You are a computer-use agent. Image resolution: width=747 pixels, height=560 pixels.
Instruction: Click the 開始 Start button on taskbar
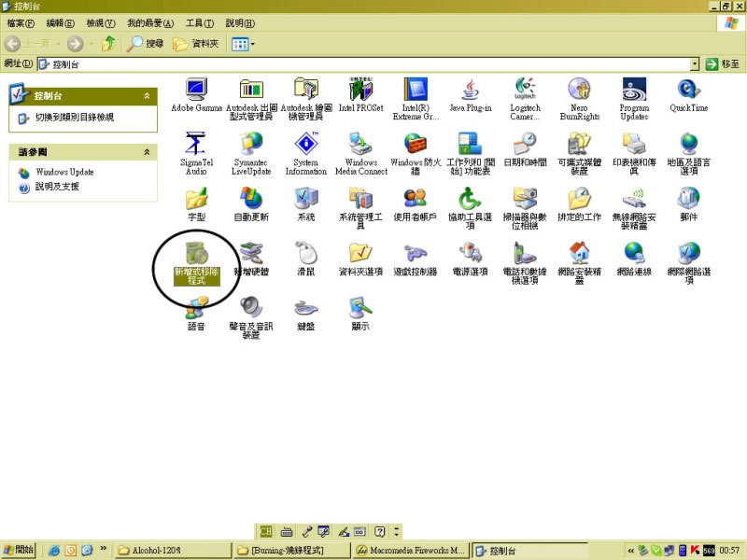point(19,550)
